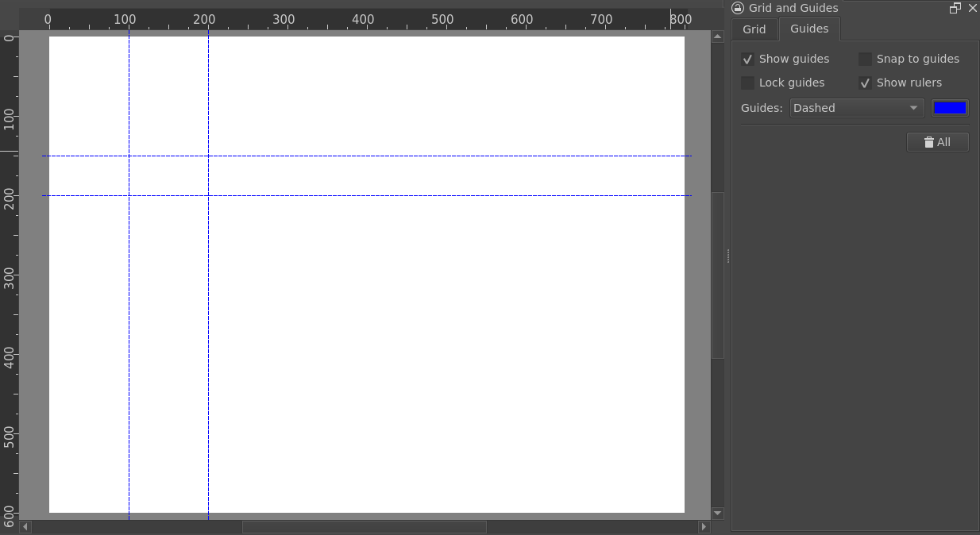Click the canvas scroll down arrow
The height and width of the screenshot is (535, 980).
coord(717,513)
